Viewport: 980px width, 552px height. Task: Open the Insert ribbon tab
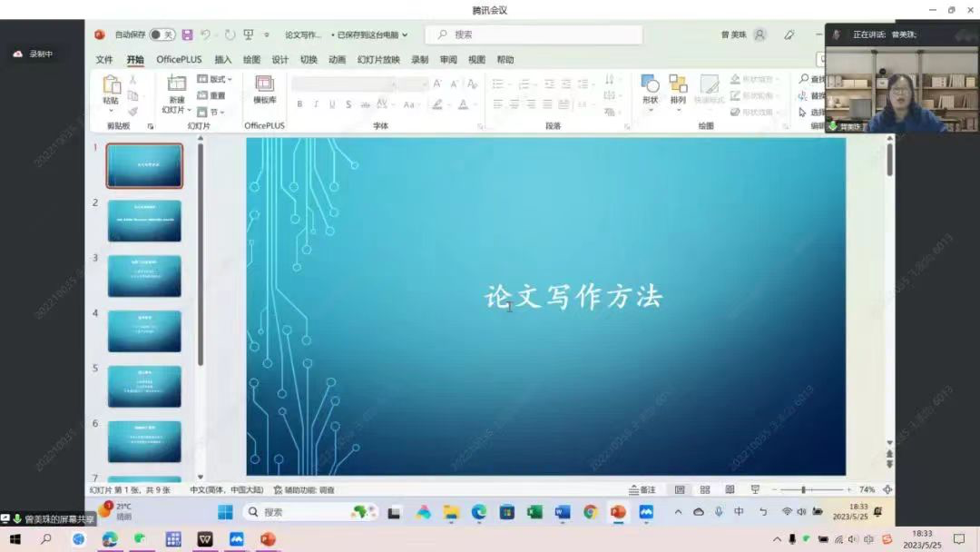click(x=222, y=60)
